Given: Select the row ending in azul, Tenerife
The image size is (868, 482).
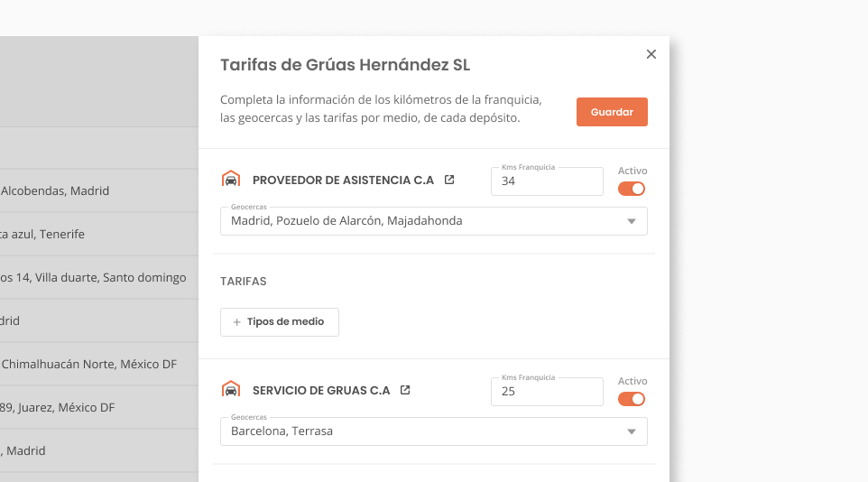Looking at the screenshot, I should tap(99, 234).
